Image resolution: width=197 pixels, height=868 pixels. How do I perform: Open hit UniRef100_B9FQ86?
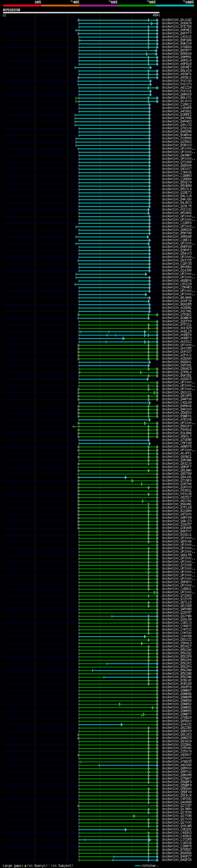tap(177, 40)
